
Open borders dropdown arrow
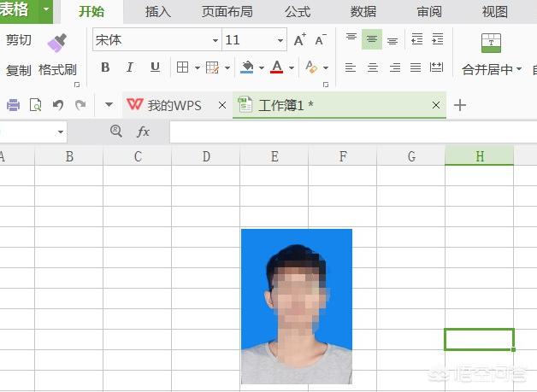198,67
